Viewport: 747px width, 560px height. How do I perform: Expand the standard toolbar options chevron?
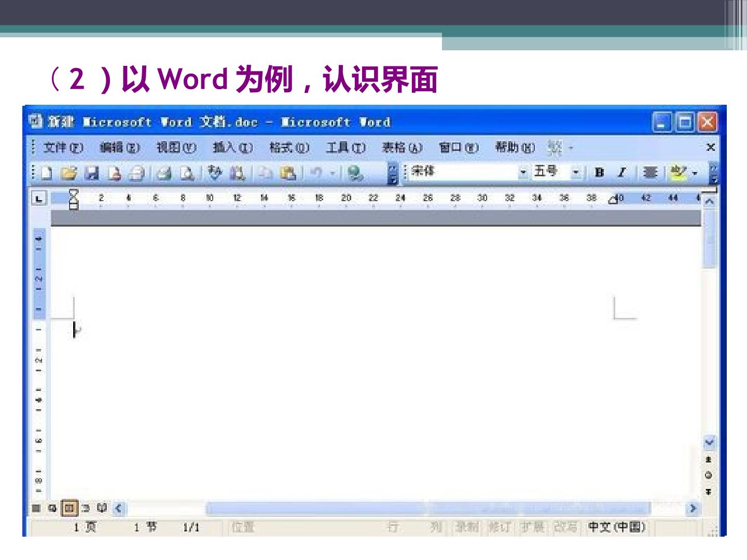coord(393,173)
